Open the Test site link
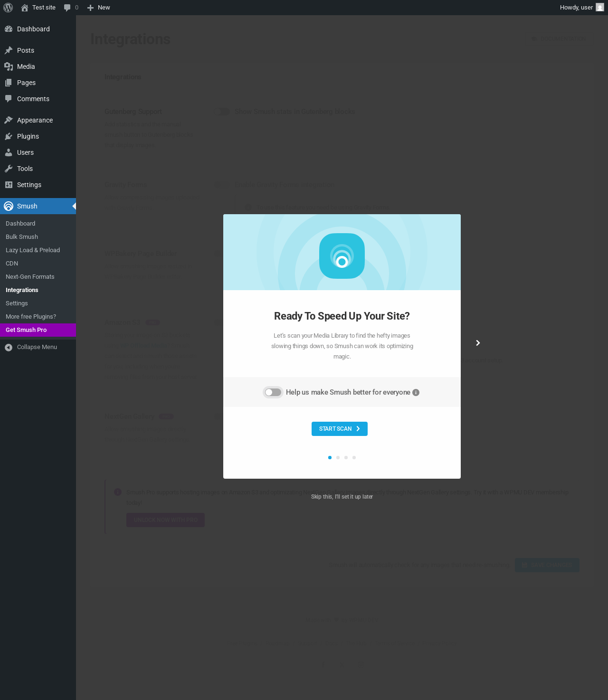The height and width of the screenshot is (700, 608). click(x=38, y=8)
